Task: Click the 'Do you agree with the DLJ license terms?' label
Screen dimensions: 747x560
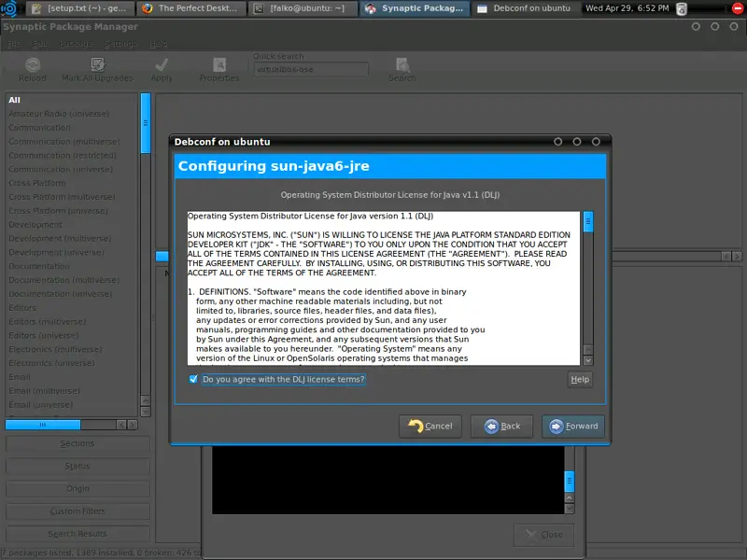Action: pos(284,380)
